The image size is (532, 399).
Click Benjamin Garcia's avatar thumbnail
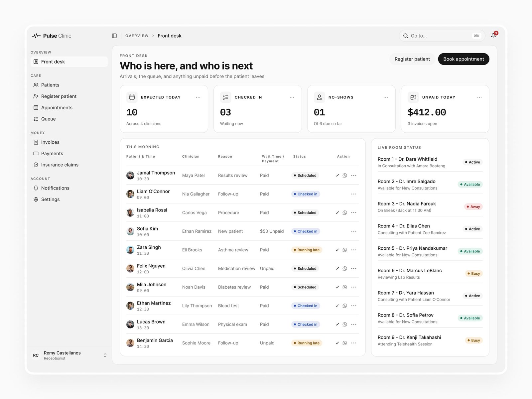pos(130,343)
